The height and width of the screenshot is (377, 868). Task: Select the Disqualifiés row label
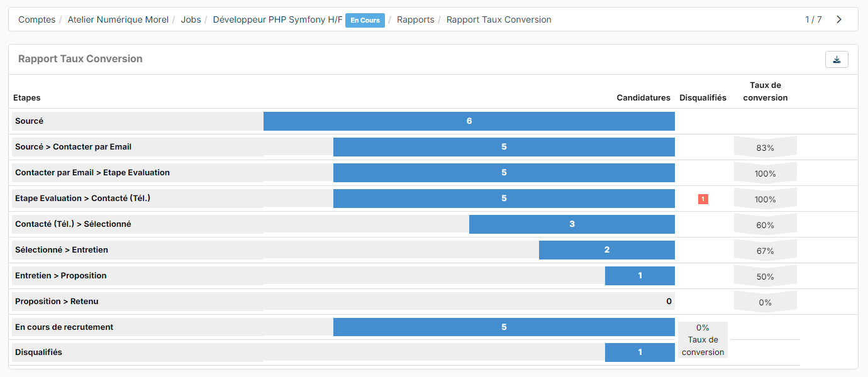pos(38,352)
